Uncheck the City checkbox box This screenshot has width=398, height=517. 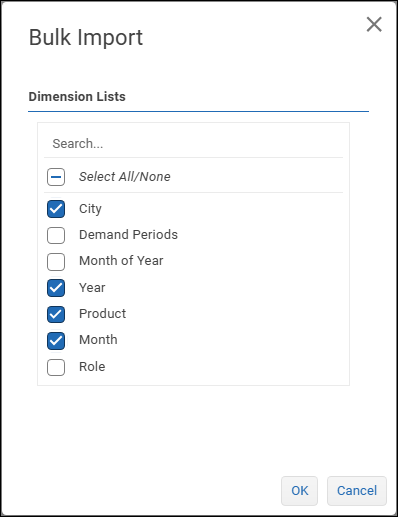click(x=56, y=209)
